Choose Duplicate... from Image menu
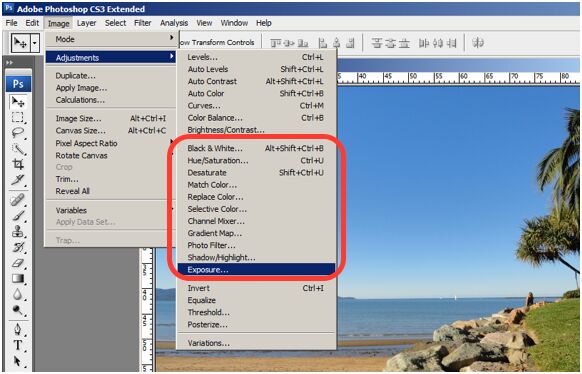 click(110, 76)
